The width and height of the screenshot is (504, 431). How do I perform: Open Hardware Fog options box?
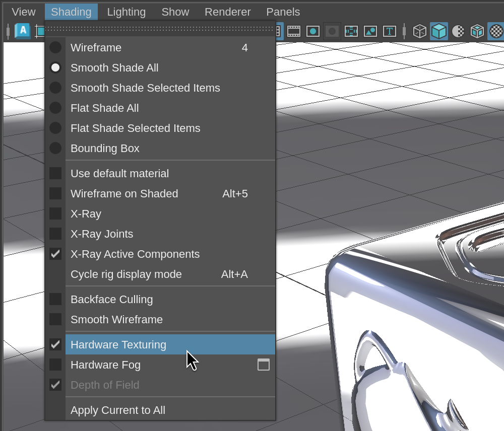pos(264,365)
